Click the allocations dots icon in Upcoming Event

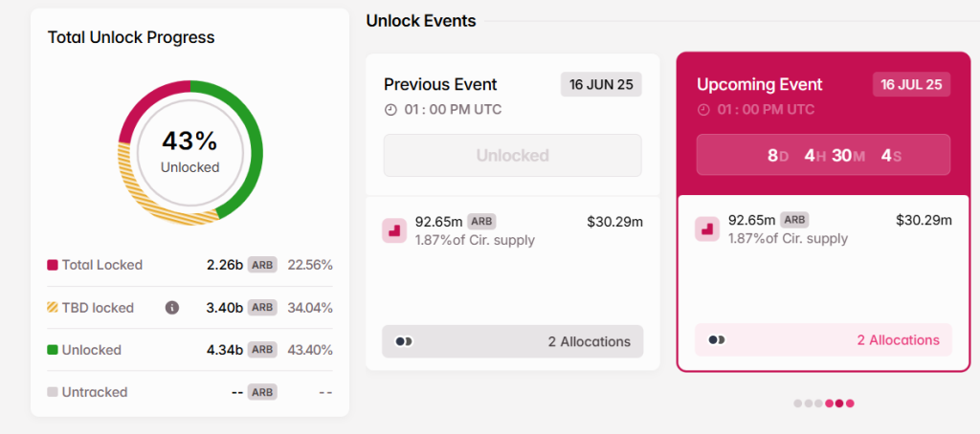point(716,339)
